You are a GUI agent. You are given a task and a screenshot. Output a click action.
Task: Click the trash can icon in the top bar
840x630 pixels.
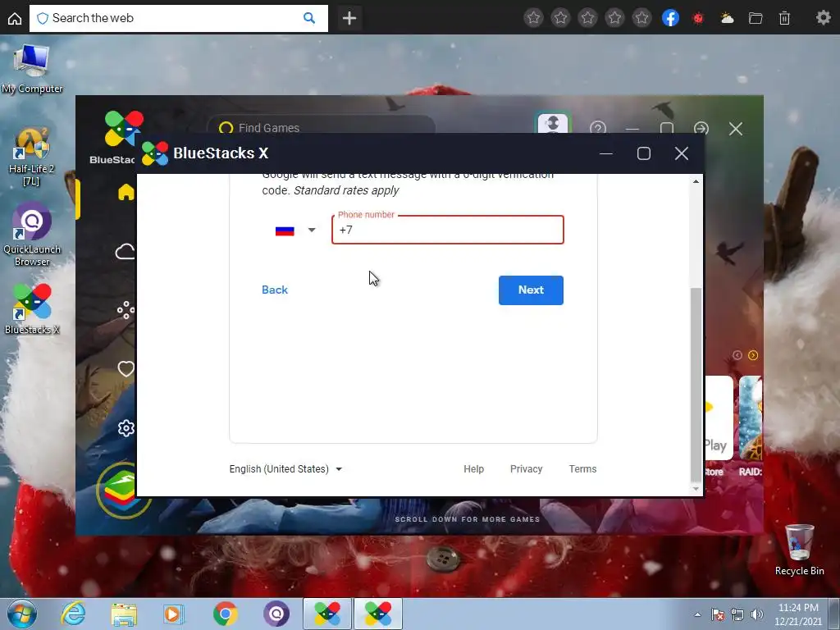pos(784,18)
